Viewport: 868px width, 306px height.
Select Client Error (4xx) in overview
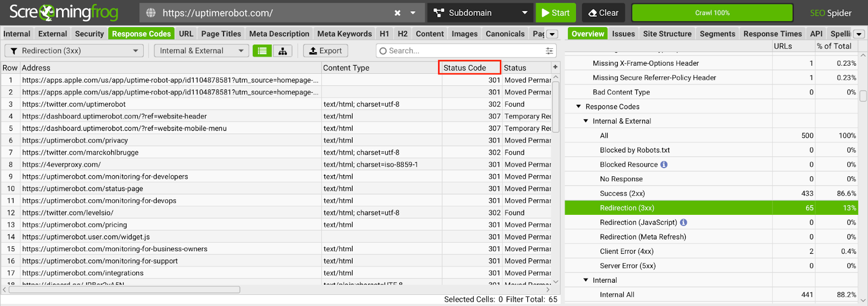coord(711,251)
